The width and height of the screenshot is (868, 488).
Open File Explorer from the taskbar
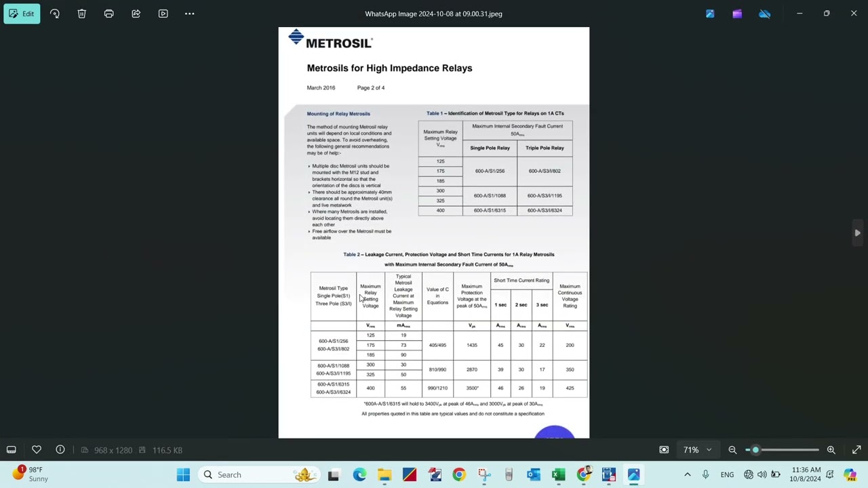[x=384, y=474]
